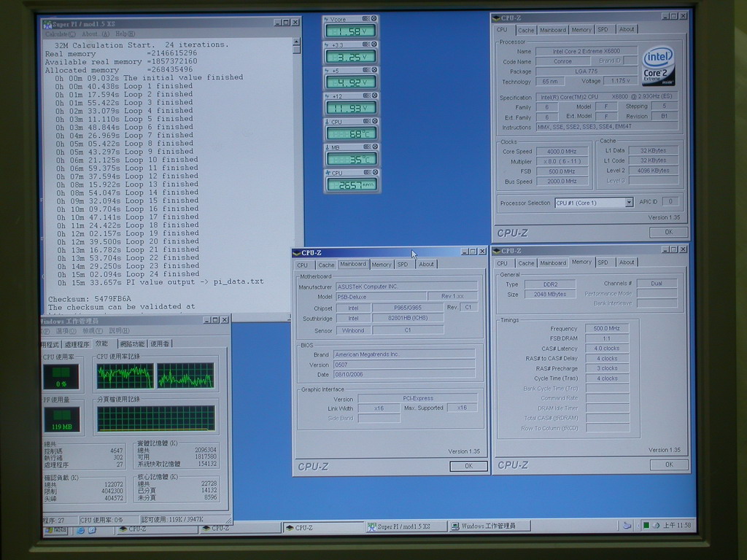The height and width of the screenshot is (560, 747).
Task: Open settings icon on the +3.3 voltage widget
Action: [x=366, y=44]
